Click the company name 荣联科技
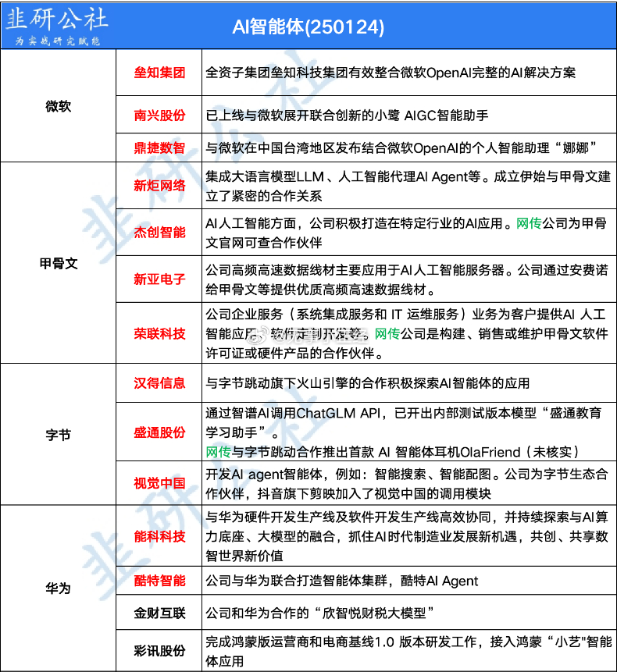Image resolution: width=617 pixels, height=672 pixels. (x=159, y=333)
